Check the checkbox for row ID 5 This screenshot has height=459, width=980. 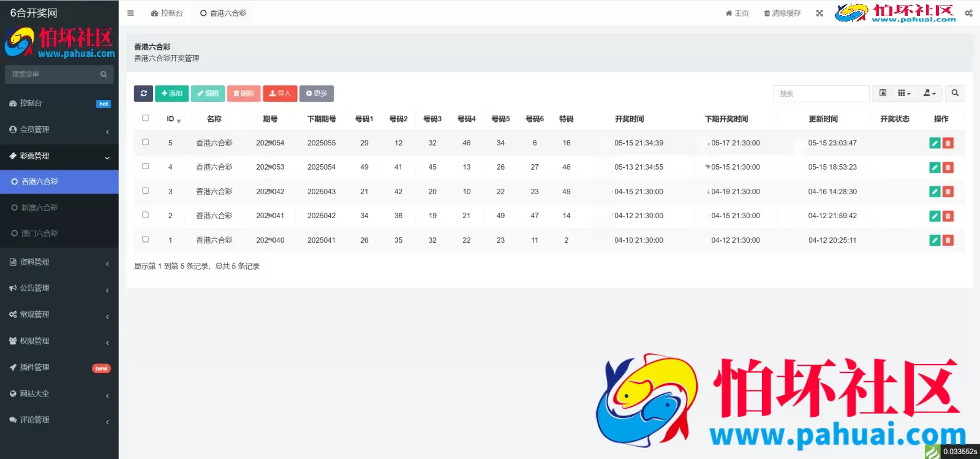coord(145,142)
